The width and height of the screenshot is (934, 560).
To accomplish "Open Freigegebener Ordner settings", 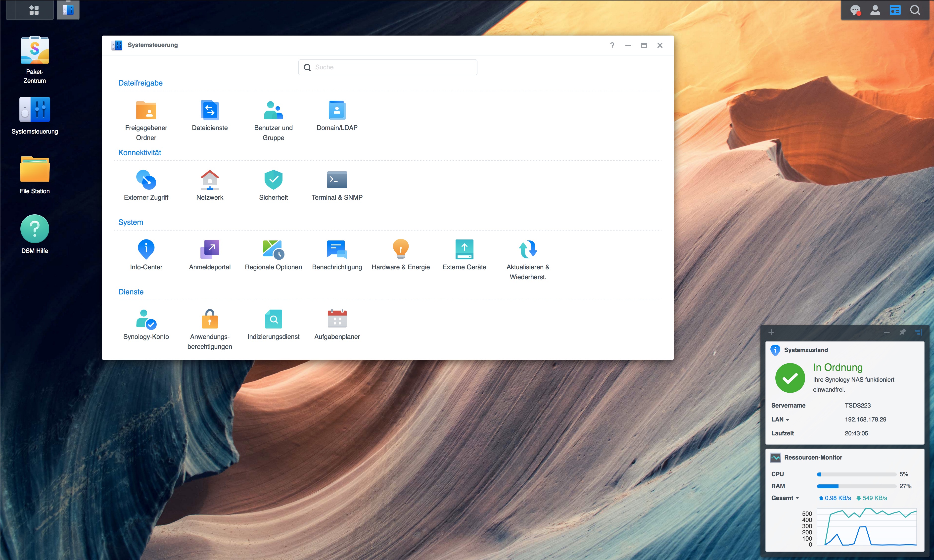I will [146, 110].
